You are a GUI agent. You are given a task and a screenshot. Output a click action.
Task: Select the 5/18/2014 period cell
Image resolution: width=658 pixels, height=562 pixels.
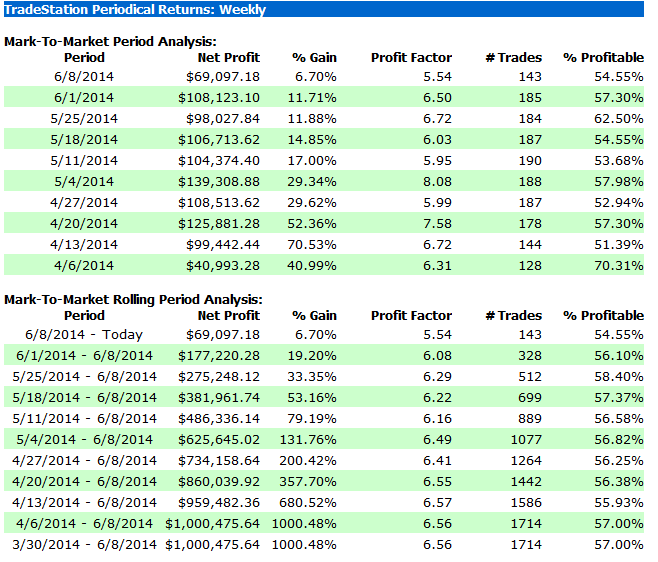tap(84, 140)
